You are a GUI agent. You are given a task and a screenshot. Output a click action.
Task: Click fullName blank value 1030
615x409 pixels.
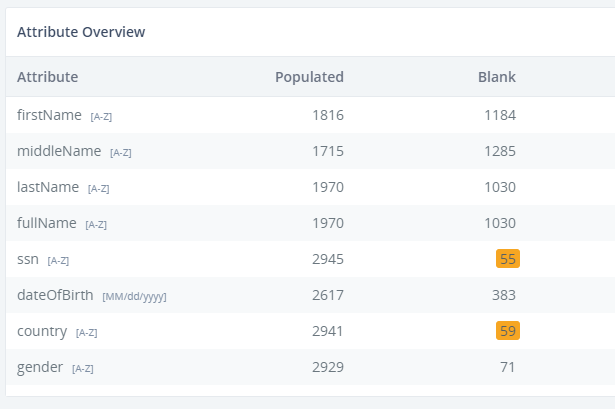(500, 223)
